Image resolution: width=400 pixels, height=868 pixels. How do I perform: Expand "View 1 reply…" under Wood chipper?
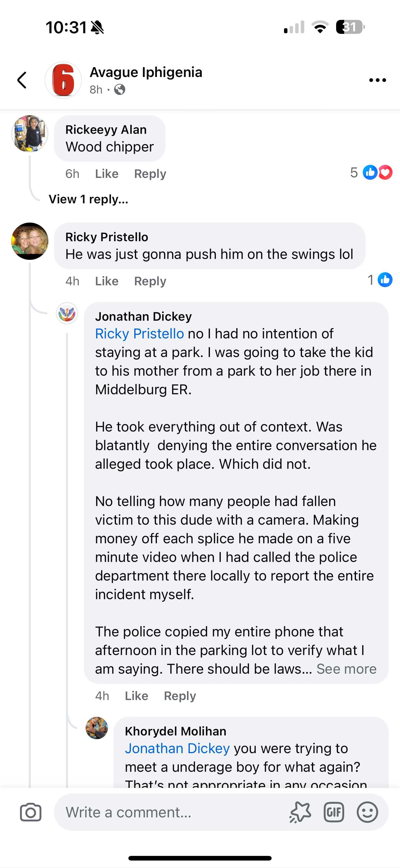(89, 199)
